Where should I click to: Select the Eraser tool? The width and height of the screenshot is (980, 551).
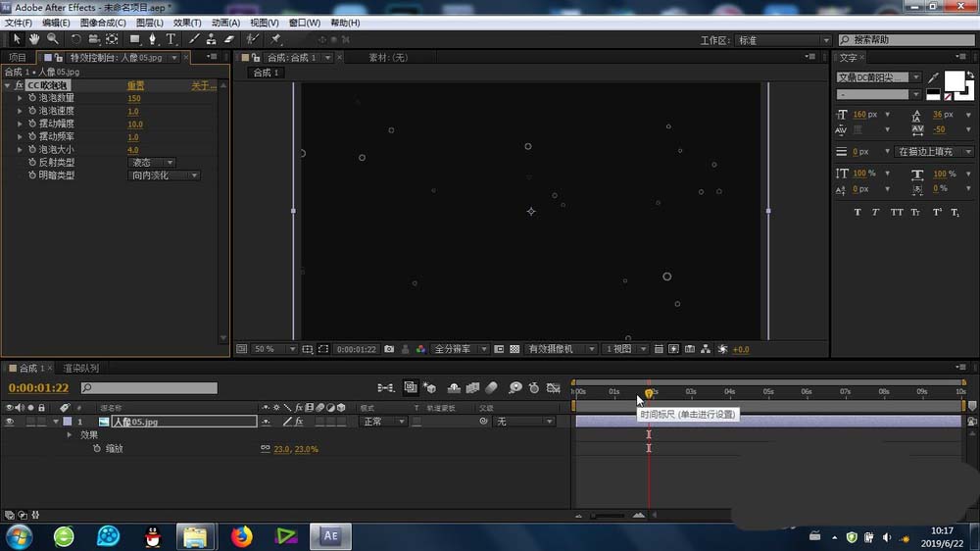coord(229,39)
